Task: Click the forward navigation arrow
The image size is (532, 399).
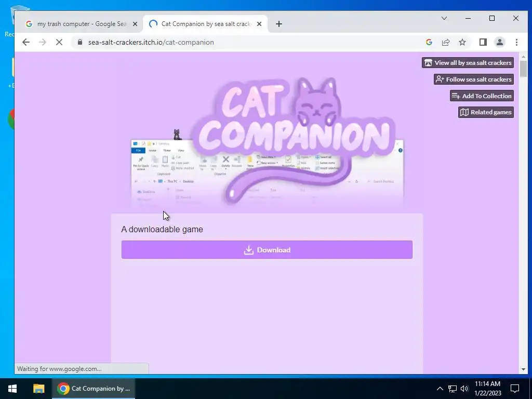Action: point(43,42)
